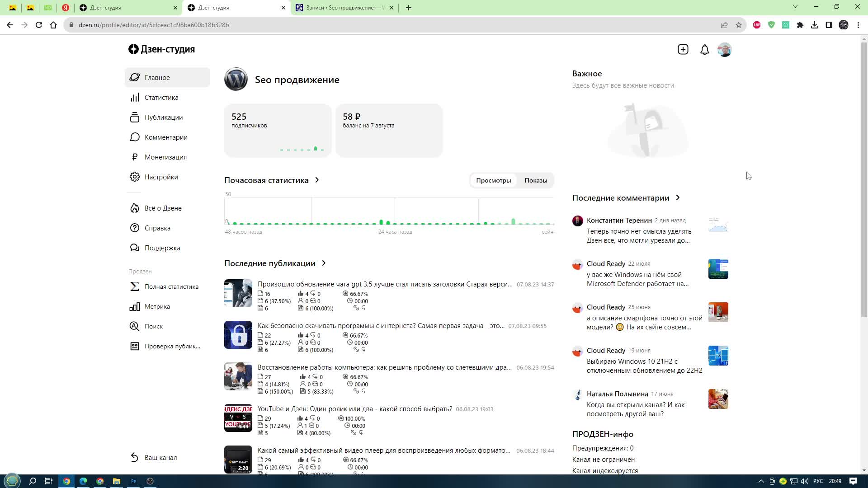The image size is (868, 488).
Task: Open the Комментарии section
Action: point(167,137)
